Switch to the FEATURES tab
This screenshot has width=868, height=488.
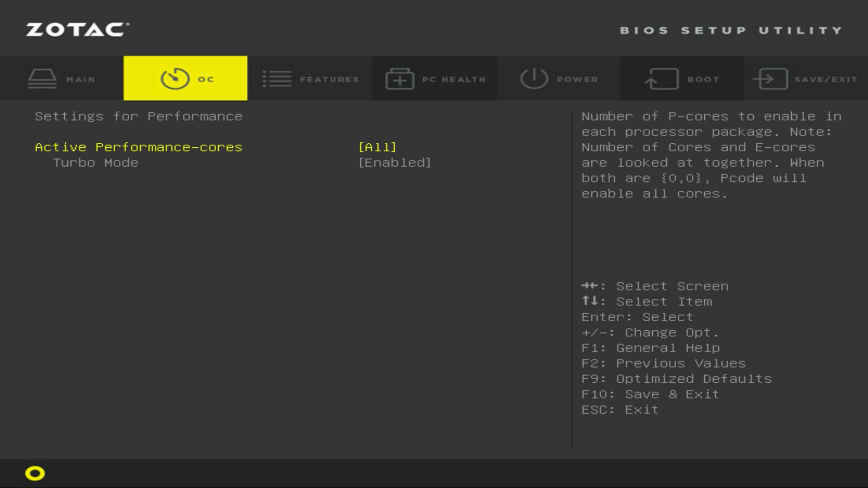coord(329,80)
